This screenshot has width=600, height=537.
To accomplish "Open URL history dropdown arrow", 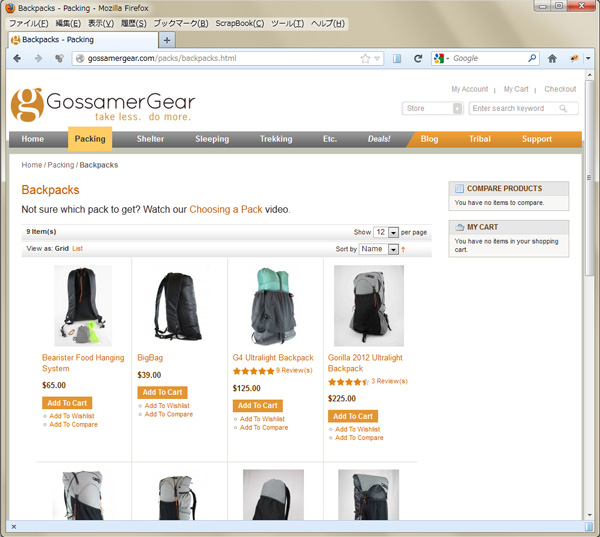I will pyautogui.click(x=377, y=59).
